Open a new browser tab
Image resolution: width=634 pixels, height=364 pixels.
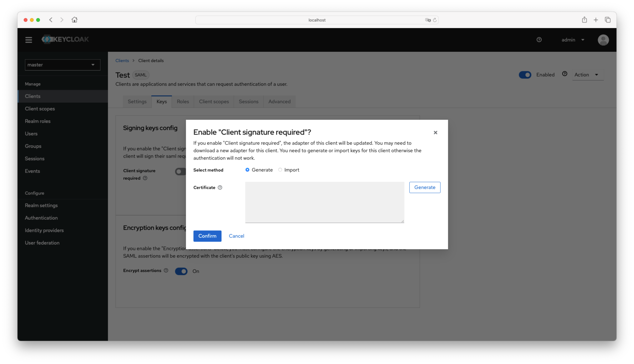pos(596,20)
